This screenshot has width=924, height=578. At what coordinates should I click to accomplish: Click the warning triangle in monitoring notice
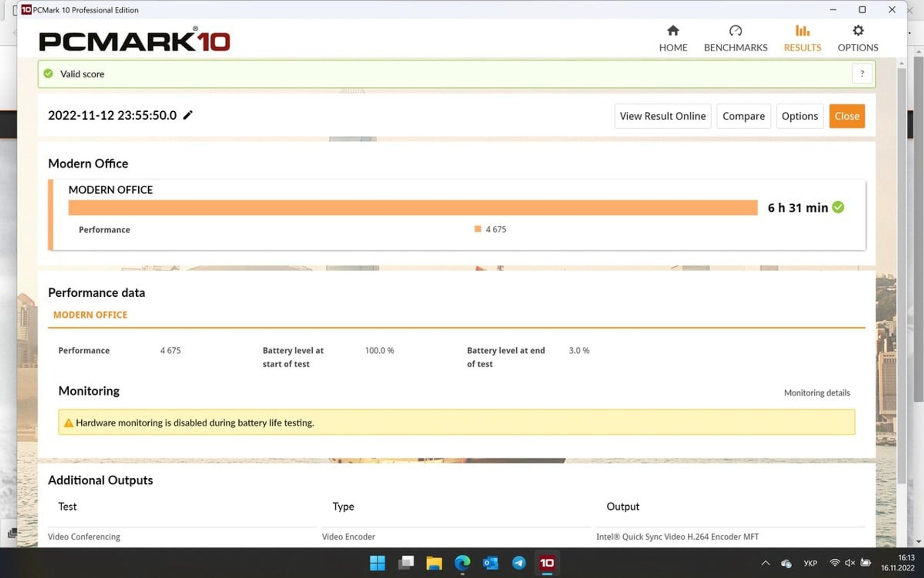point(68,423)
